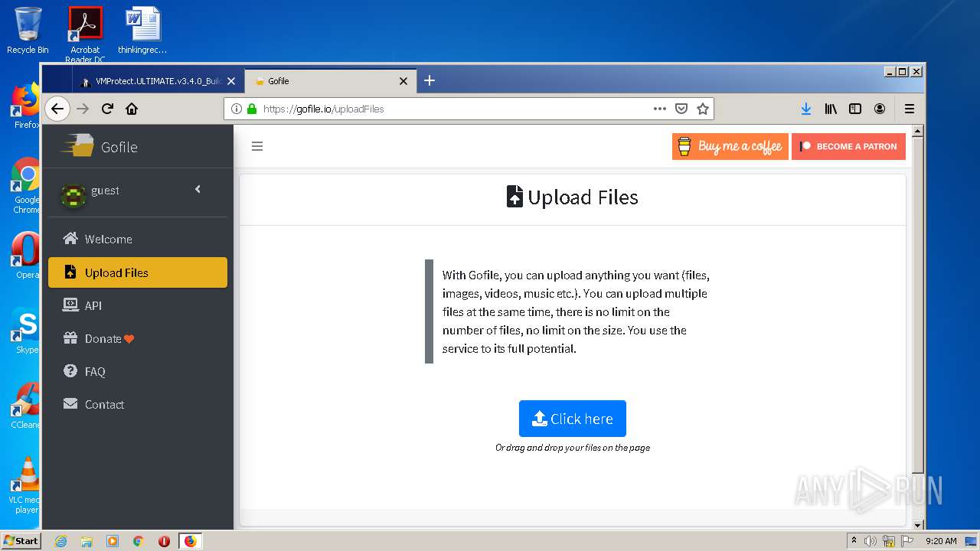Show hidden system tray icons
The height and width of the screenshot is (551, 980).
point(854,541)
